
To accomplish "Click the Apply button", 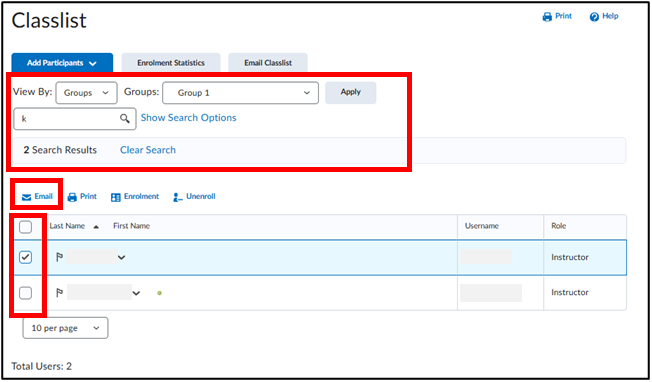I will (x=351, y=92).
